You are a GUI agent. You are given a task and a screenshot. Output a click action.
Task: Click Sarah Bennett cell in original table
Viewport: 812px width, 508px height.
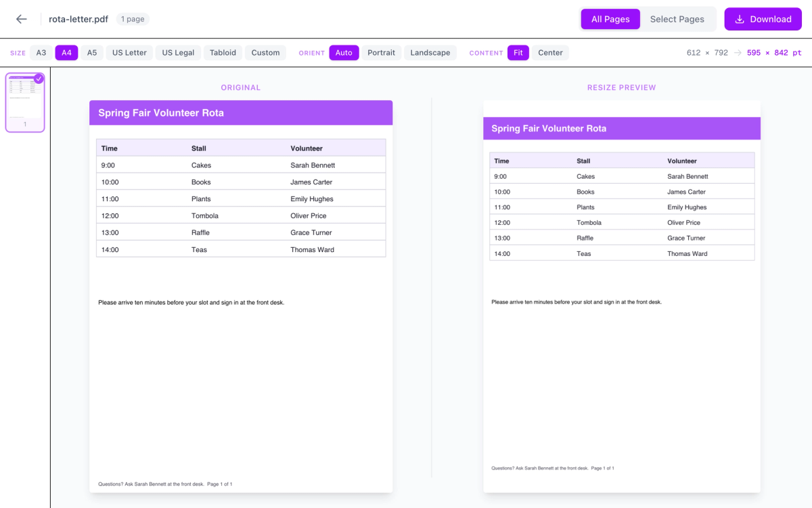(x=313, y=165)
